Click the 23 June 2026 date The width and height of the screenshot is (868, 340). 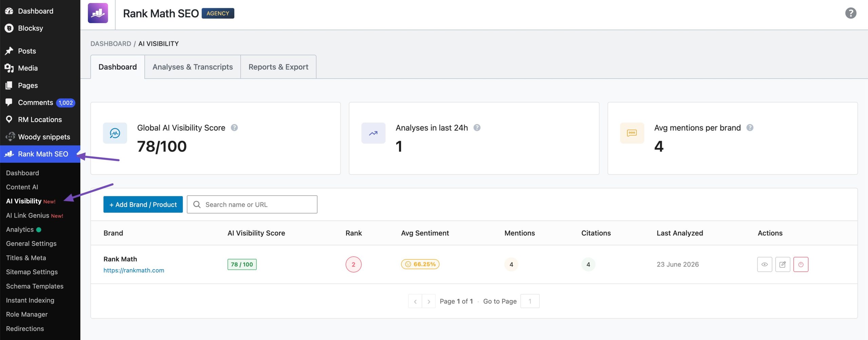coord(677,264)
